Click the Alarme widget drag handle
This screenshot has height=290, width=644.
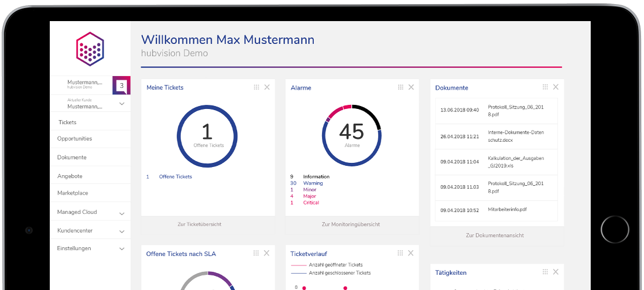[x=400, y=87]
